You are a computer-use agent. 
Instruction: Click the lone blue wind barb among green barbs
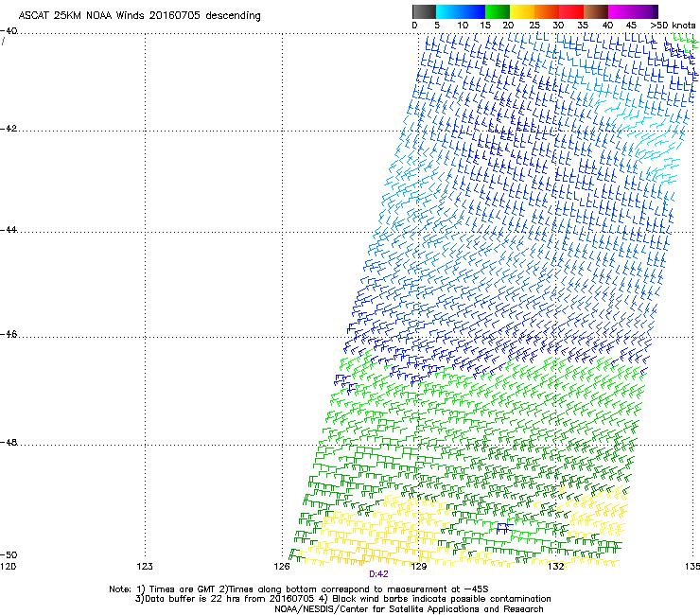coord(503,528)
